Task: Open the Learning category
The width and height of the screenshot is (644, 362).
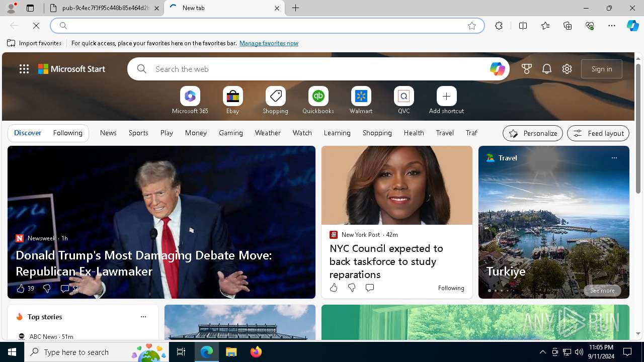Action: point(337,133)
